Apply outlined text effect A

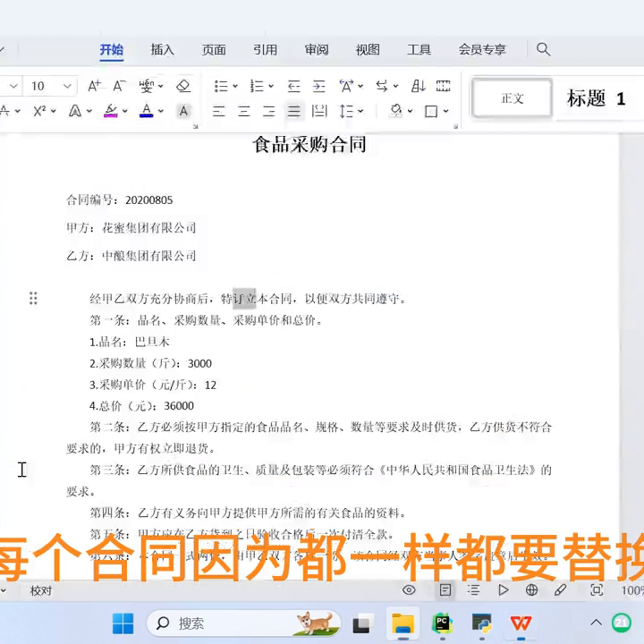(x=75, y=111)
